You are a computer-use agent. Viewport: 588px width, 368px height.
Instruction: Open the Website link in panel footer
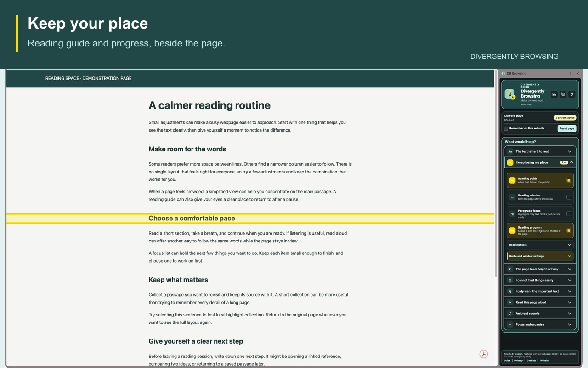[x=544, y=361]
